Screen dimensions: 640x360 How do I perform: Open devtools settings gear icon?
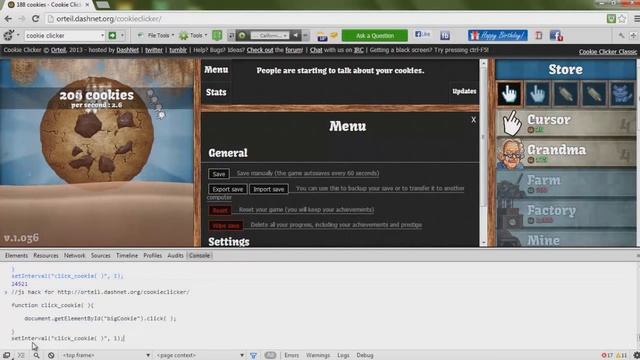click(x=636, y=356)
